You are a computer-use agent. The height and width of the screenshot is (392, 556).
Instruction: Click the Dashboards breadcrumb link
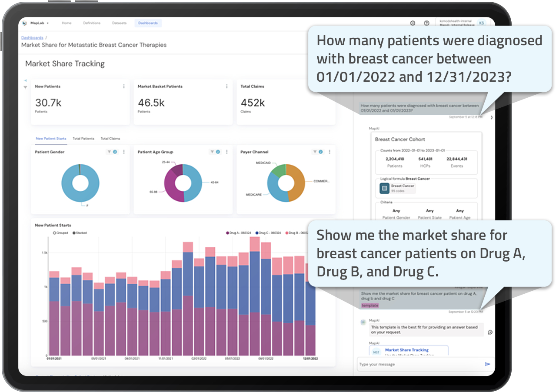point(32,38)
